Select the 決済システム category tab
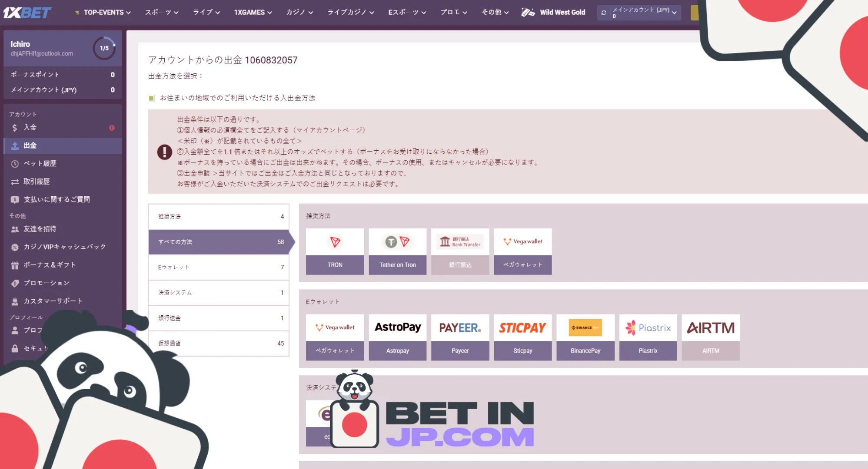This screenshot has height=469, width=868. (219, 293)
